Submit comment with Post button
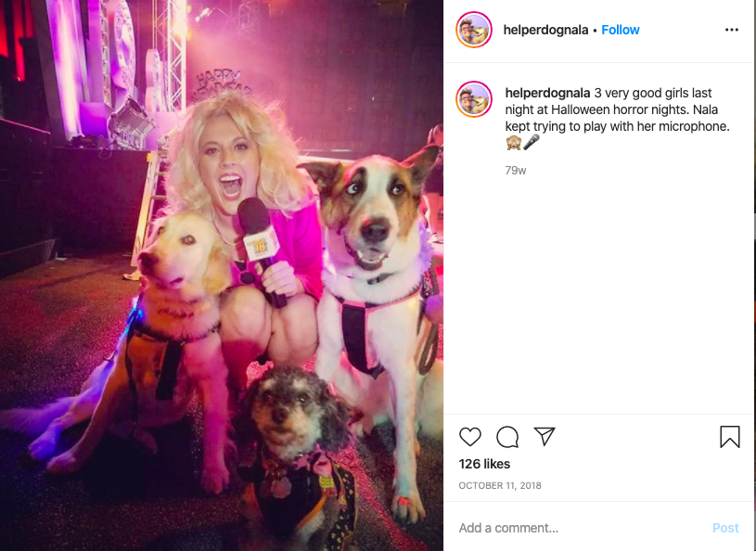756x551 pixels. [x=725, y=528]
